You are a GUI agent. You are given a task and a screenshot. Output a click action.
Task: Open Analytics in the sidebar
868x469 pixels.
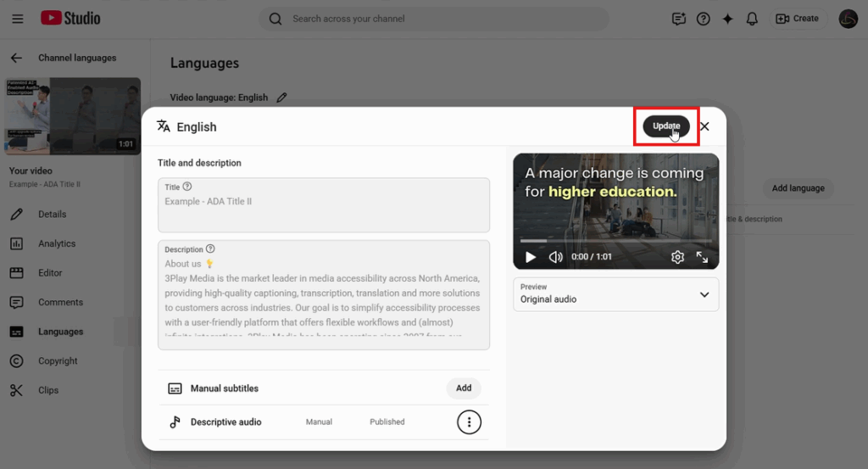click(57, 243)
